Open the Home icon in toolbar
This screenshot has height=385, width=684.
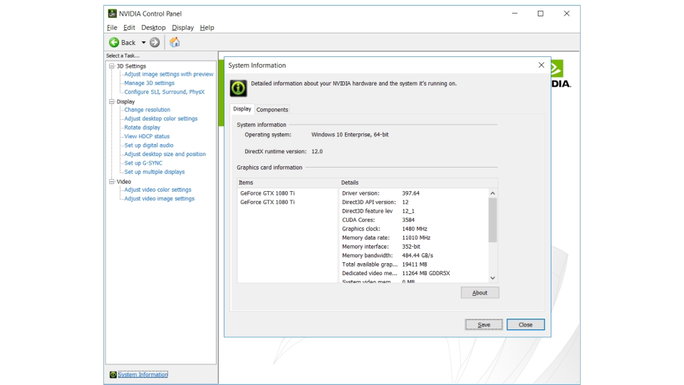(x=174, y=42)
